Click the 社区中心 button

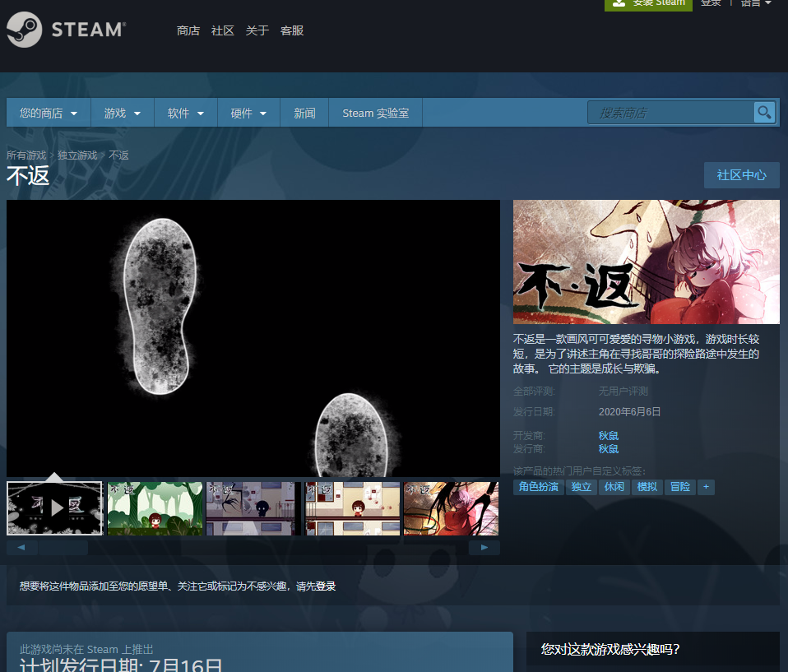click(x=742, y=175)
